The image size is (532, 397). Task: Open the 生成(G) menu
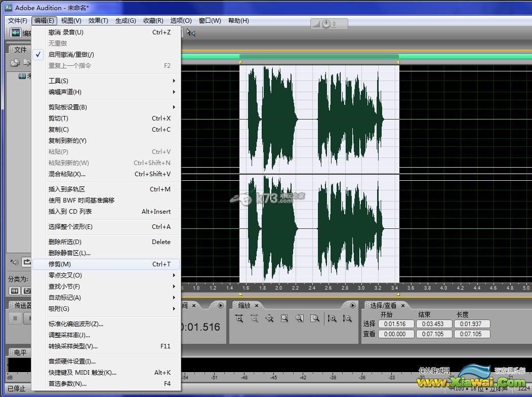point(126,21)
